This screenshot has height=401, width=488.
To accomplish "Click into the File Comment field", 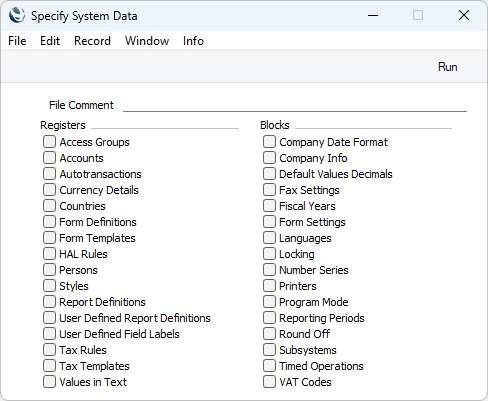I will 295,105.
